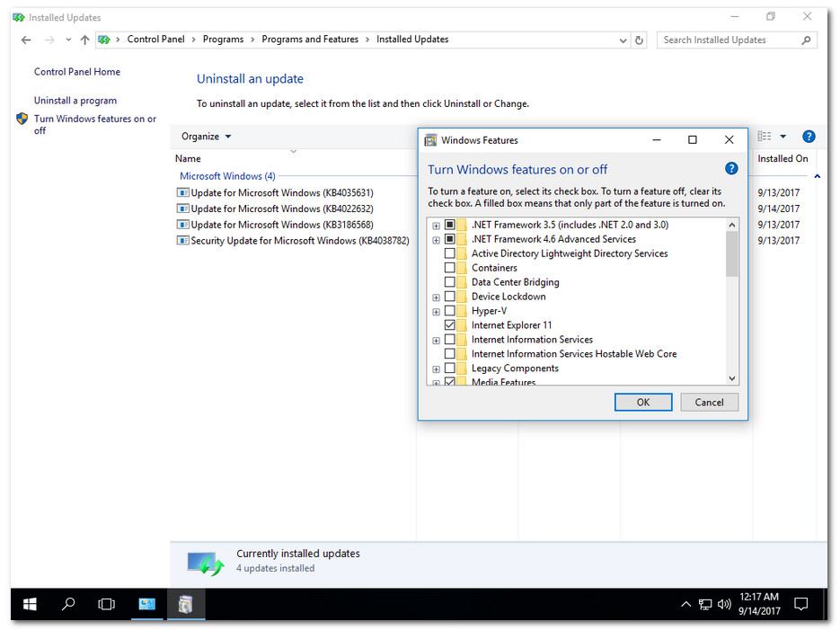
Task: Open the Action Center notifications icon
Action: point(800,604)
